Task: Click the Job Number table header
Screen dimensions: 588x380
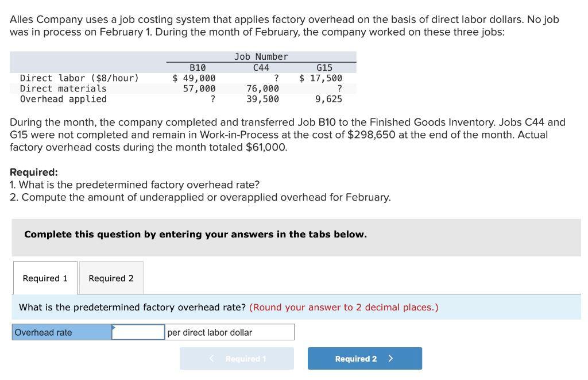Action: (x=261, y=56)
